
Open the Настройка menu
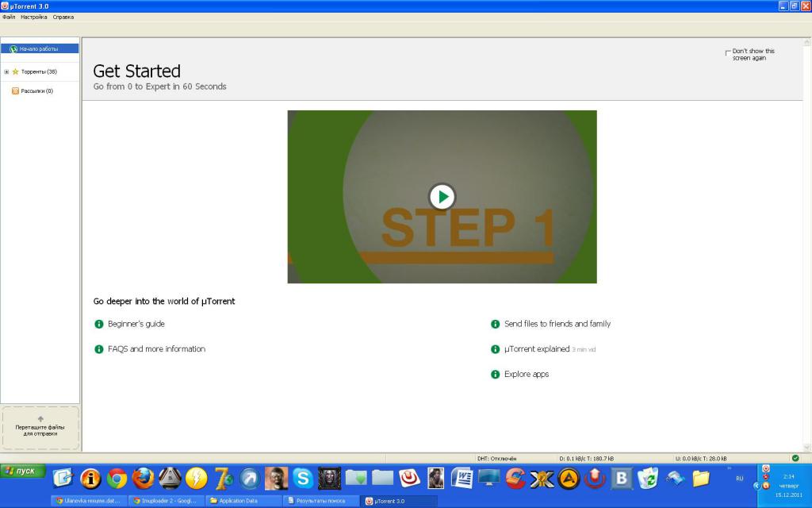point(34,17)
